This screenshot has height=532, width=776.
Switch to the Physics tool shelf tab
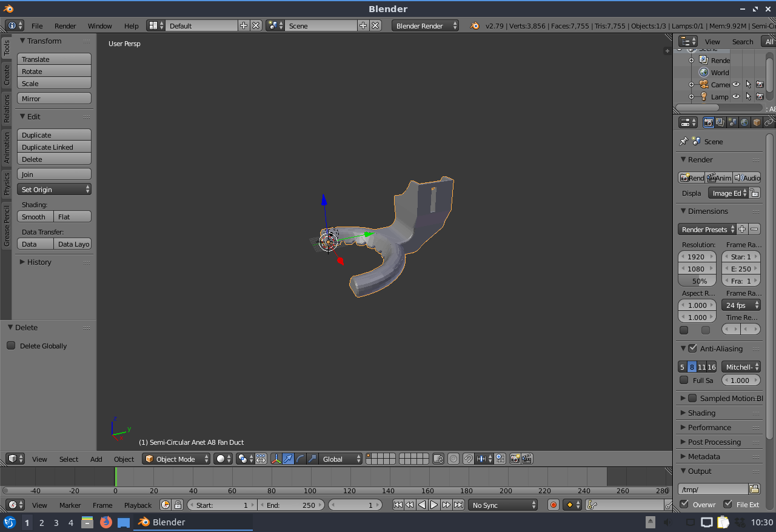click(7, 184)
